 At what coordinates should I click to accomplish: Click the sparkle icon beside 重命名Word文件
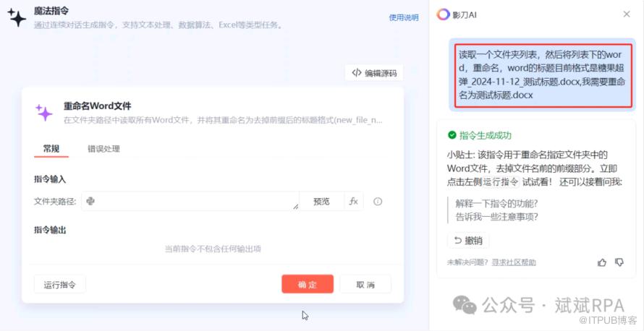(44, 113)
